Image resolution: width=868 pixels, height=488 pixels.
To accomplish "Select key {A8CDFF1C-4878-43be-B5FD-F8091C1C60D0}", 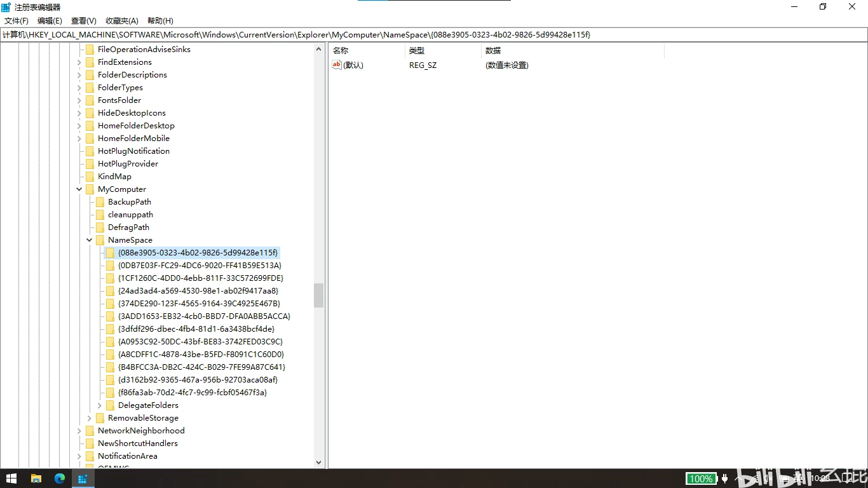I will (201, 355).
